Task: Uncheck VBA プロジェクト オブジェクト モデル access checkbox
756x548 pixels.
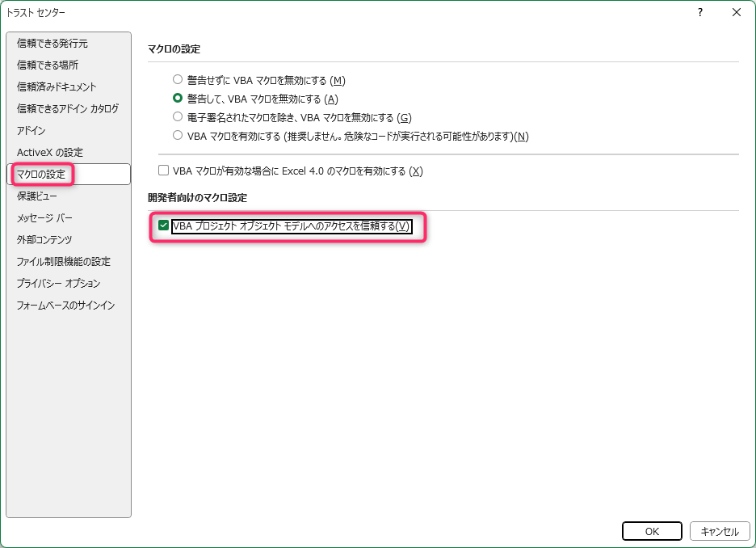Action: click(x=164, y=226)
